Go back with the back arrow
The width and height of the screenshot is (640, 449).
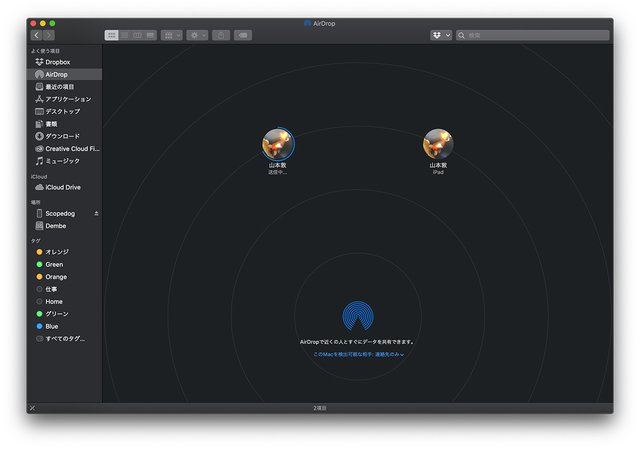[x=37, y=35]
